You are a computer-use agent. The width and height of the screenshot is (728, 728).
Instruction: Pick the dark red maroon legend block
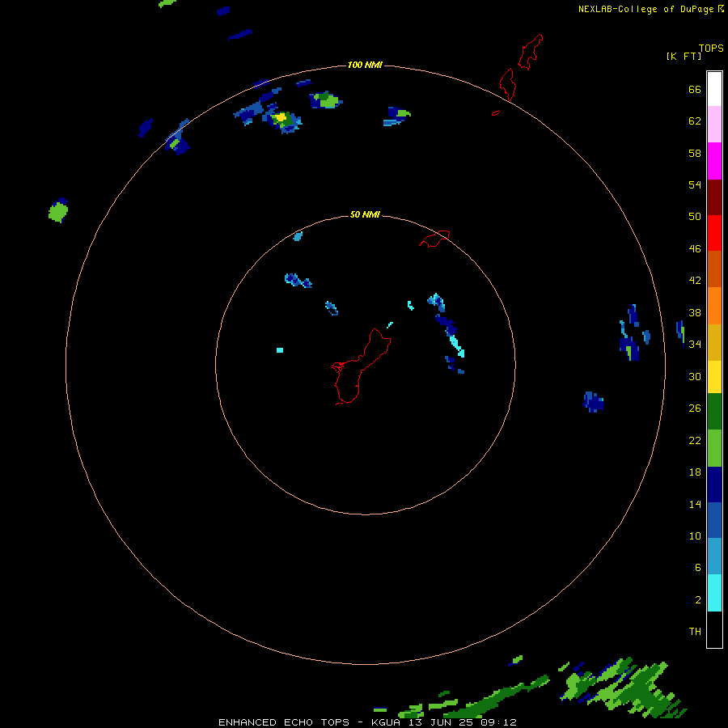click(714, 197)
